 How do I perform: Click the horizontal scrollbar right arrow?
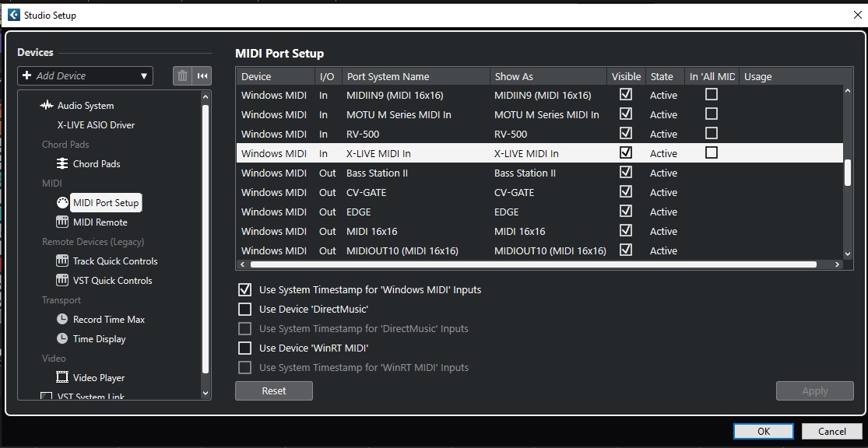tap(838, 265)
